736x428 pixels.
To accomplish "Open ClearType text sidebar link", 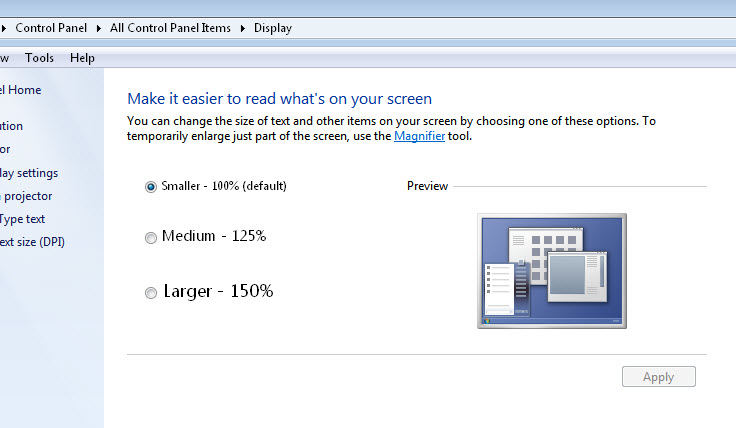I will coord(23,219).
